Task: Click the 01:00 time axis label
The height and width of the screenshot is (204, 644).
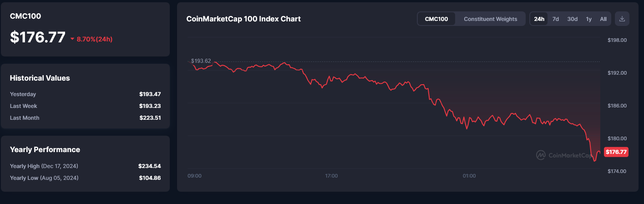Action: tap(469, 176)
